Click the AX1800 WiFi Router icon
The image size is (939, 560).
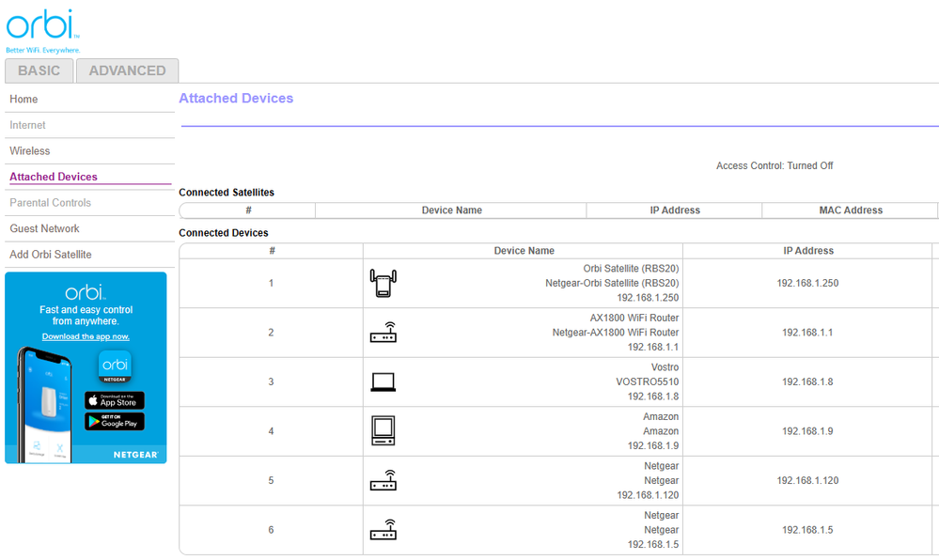(383, 333)
